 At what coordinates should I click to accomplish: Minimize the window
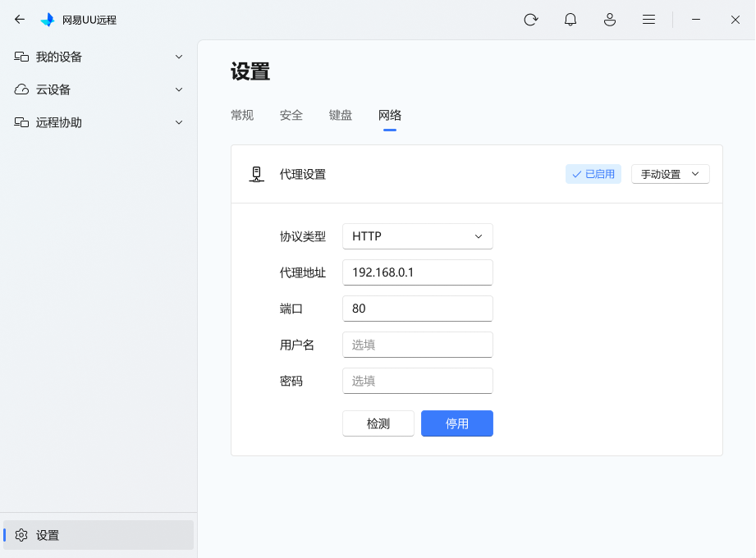coord(696,20)
